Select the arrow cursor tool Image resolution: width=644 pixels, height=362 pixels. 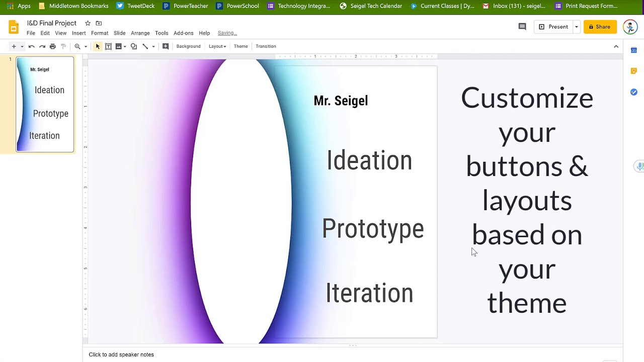pyautogui.click(x=98, y=46)
